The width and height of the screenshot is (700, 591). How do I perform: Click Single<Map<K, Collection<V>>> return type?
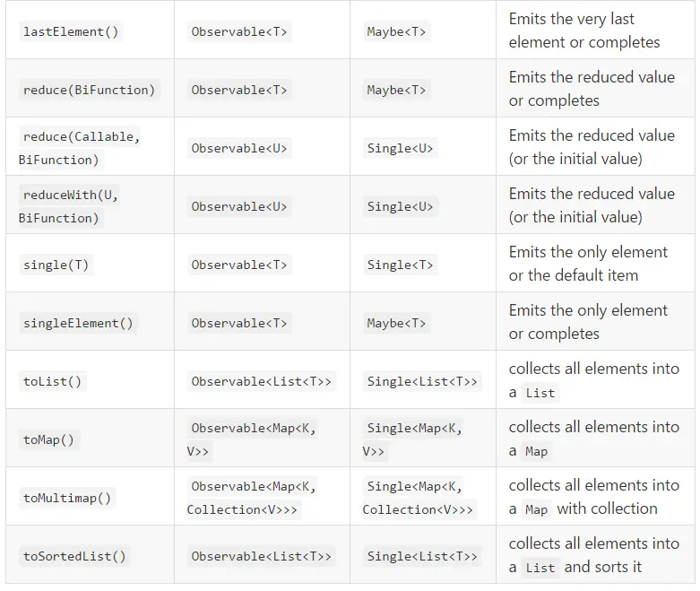pyautogui.click(x=418, y=498)
